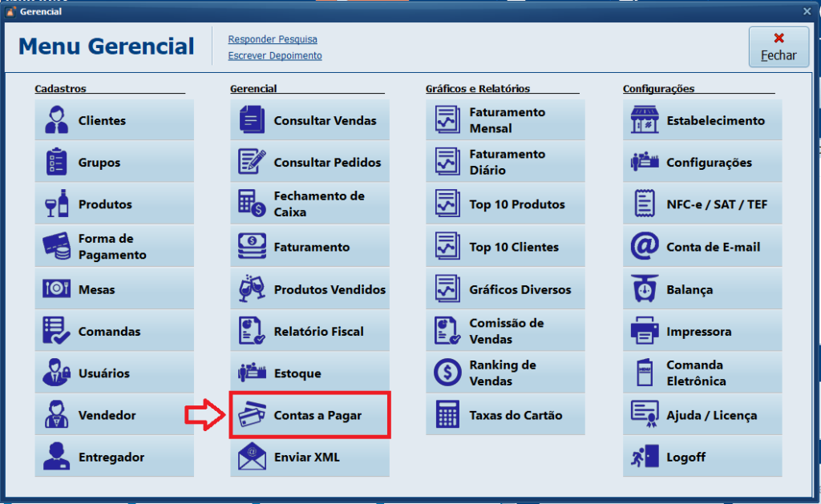Image resolution: width=821 pixels, height=504 pixels.
Task: Open Produtos via wine bottle icon
Action: coord(56,205)
